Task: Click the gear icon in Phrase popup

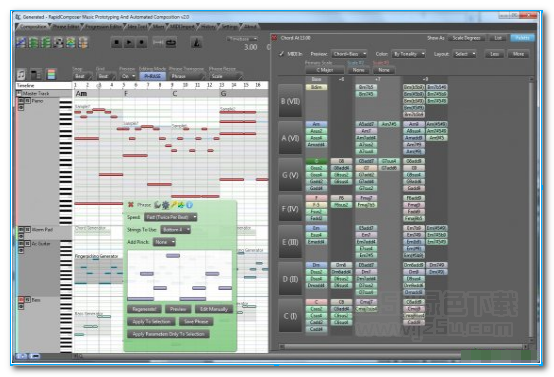Action: 165,205
